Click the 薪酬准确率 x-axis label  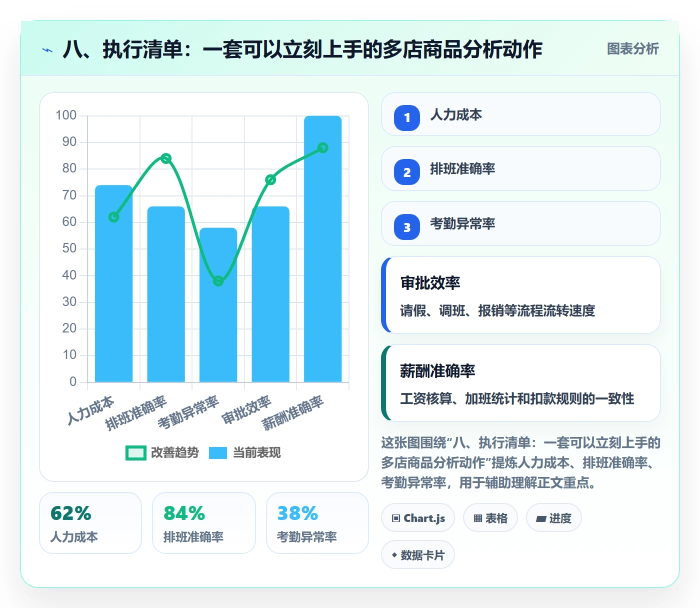pos(293,413)
